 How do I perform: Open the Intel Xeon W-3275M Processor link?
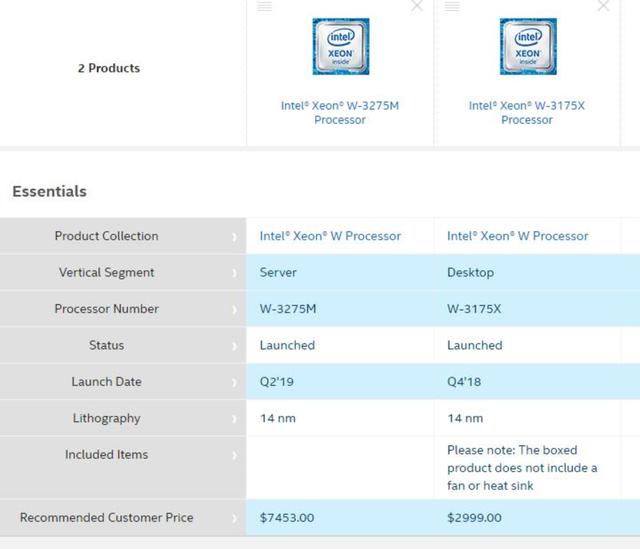(340, 112)
